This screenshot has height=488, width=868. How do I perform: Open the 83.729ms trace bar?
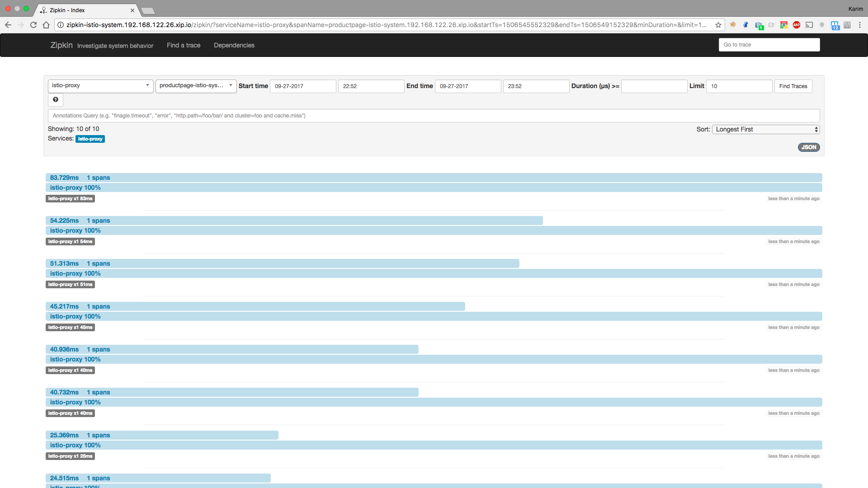pyautogui.click(x=64, y=178)
